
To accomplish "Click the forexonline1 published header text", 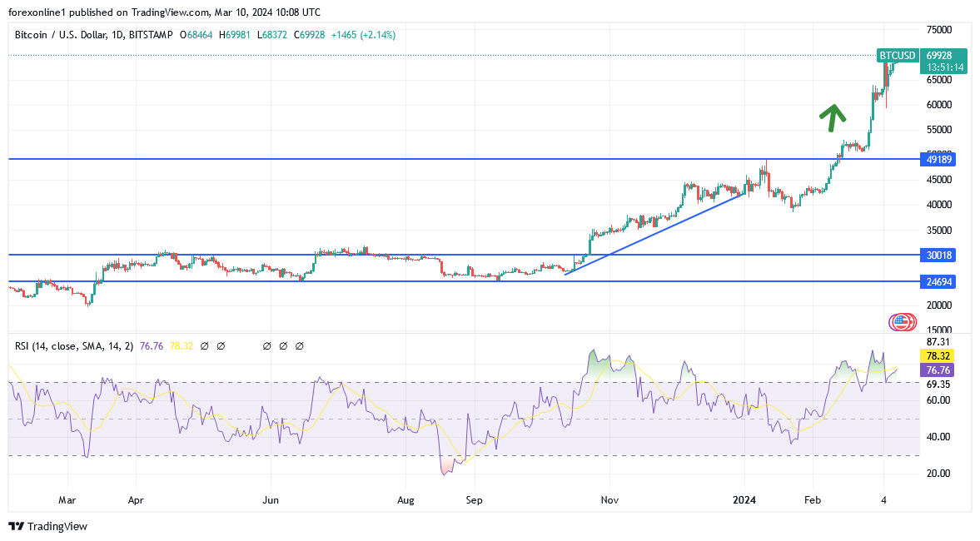I will [164, 12].
